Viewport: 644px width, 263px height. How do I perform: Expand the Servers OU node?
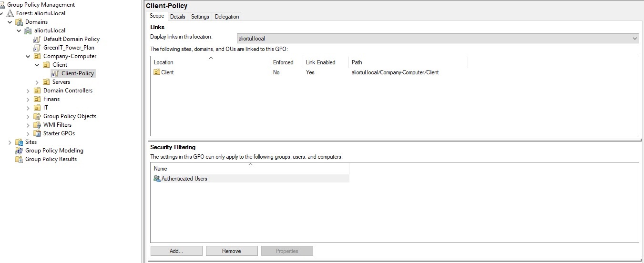click(x=37, y=82)
